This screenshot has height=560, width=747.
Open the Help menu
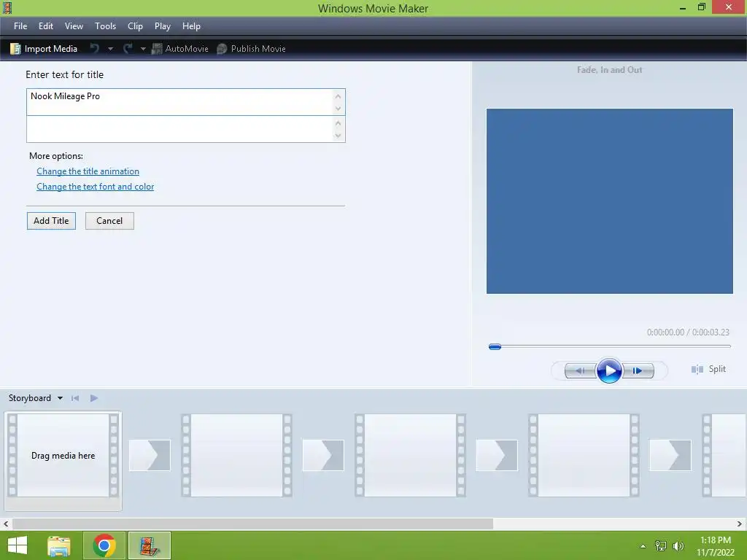tap(192, 26)
